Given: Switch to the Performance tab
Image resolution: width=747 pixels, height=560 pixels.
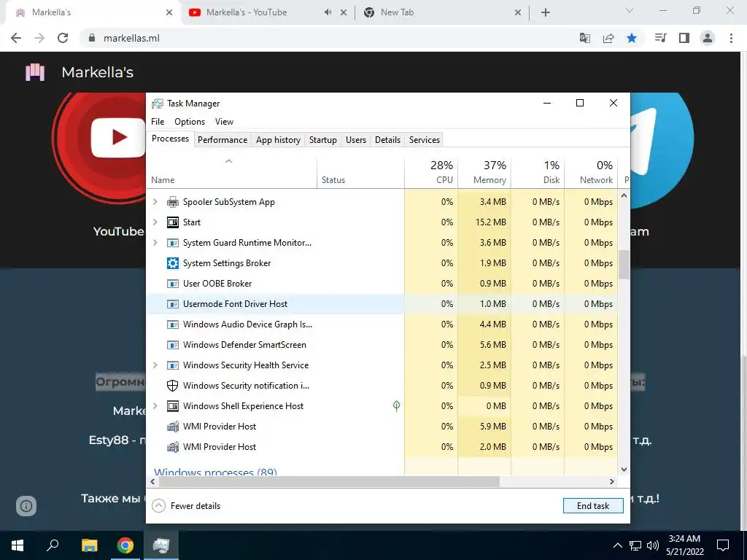Looking at the screenshot, I should 222,140.
